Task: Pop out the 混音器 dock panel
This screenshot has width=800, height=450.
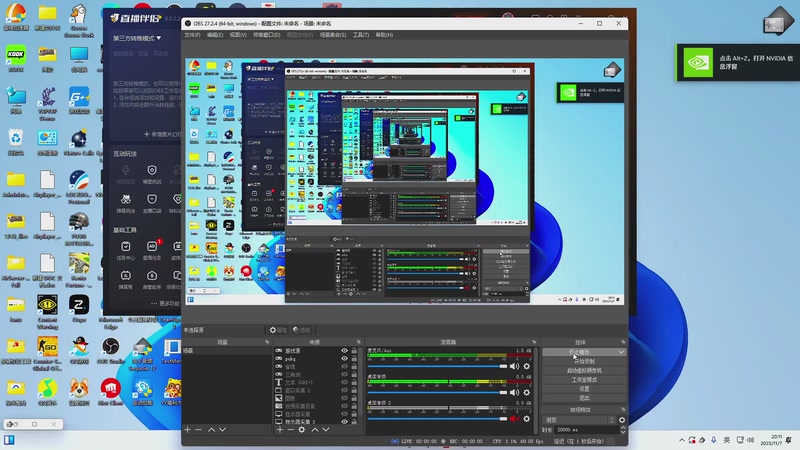Action: point(534,342)
